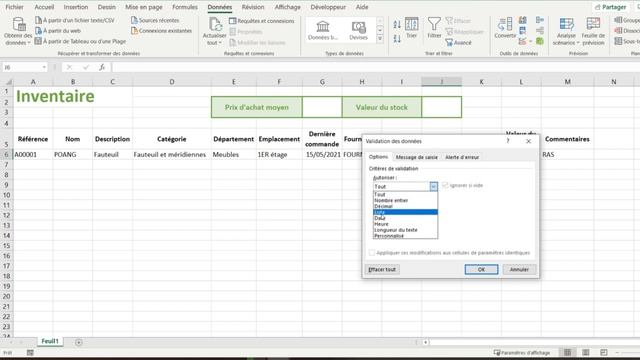The image size is (640, 360).
Task: Click the Partager button
Action: [x=610, y=7]
